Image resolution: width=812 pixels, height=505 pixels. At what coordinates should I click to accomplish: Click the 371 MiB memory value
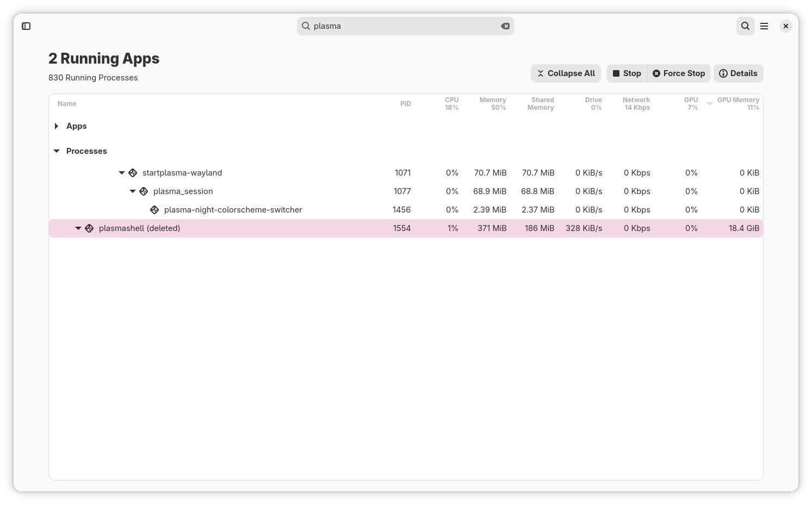click(492, 228)
